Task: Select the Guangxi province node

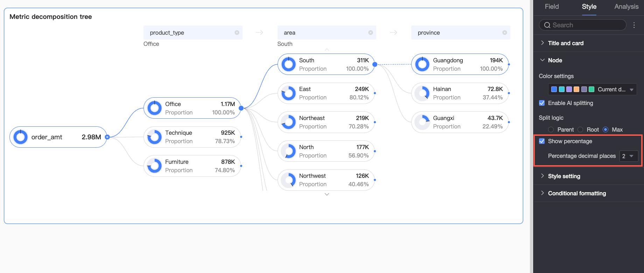Action: click(x=460, y=122)
